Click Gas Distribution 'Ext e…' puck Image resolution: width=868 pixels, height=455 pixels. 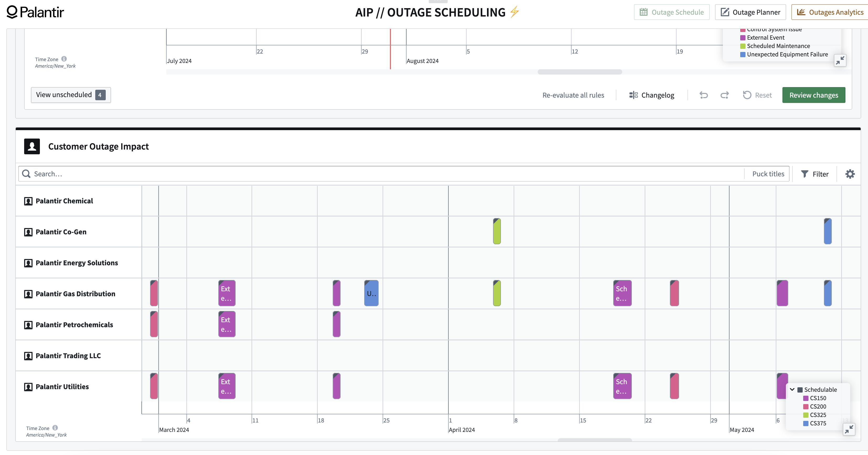pos(227,293)
